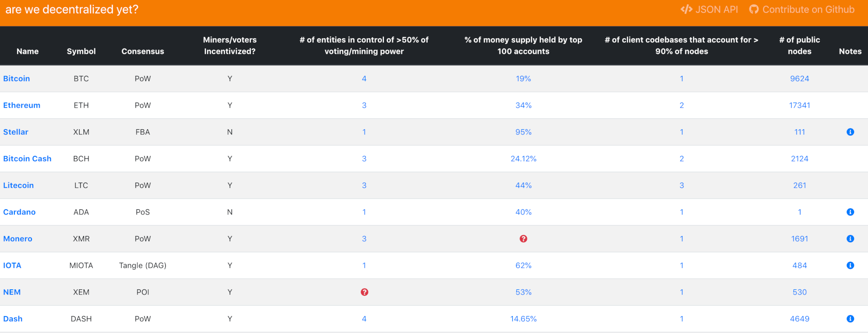Click red question mark in Monero row
The height and width of the screenshot is (333, 868).
click(x=523, y=239)
